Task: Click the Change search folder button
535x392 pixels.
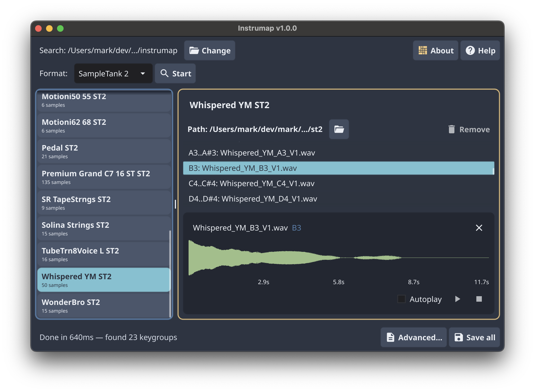Action: 210,51
